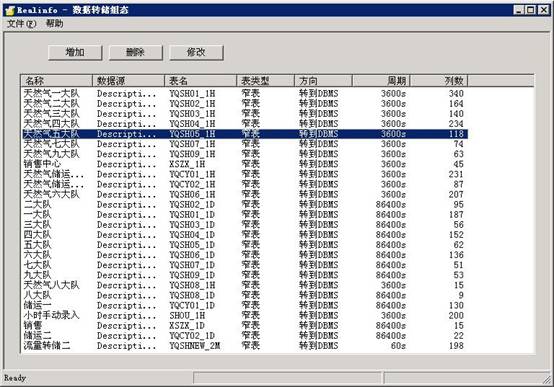Sort list by 名称 column header
The width and height of the screenshot is (554, 387).
tap(57, 81)
